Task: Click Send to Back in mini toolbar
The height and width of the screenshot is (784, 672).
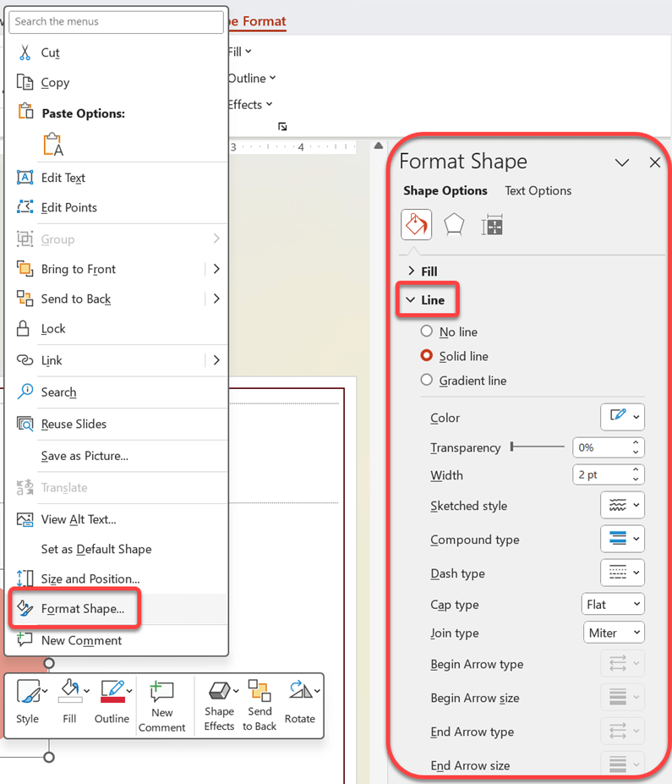Action: click(260, 706)
